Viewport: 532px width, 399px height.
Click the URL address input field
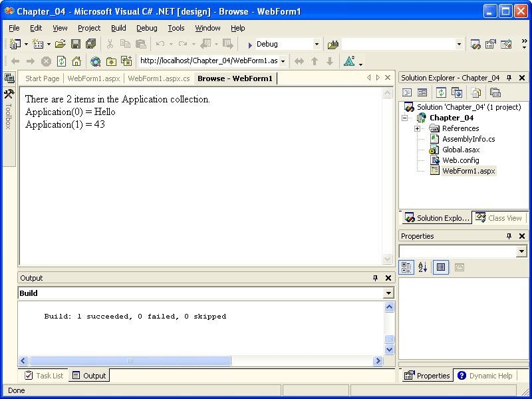pos(209,61)
